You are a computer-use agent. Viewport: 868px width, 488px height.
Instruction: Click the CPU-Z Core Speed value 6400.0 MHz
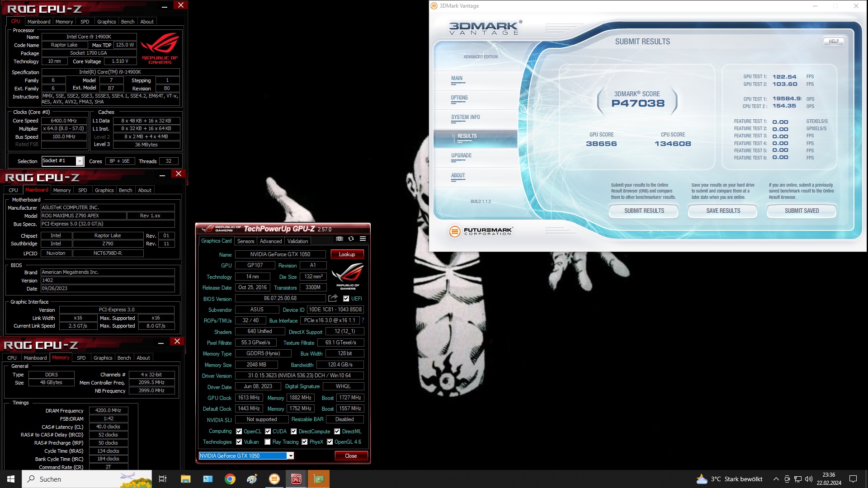click(x=64, y=121)
